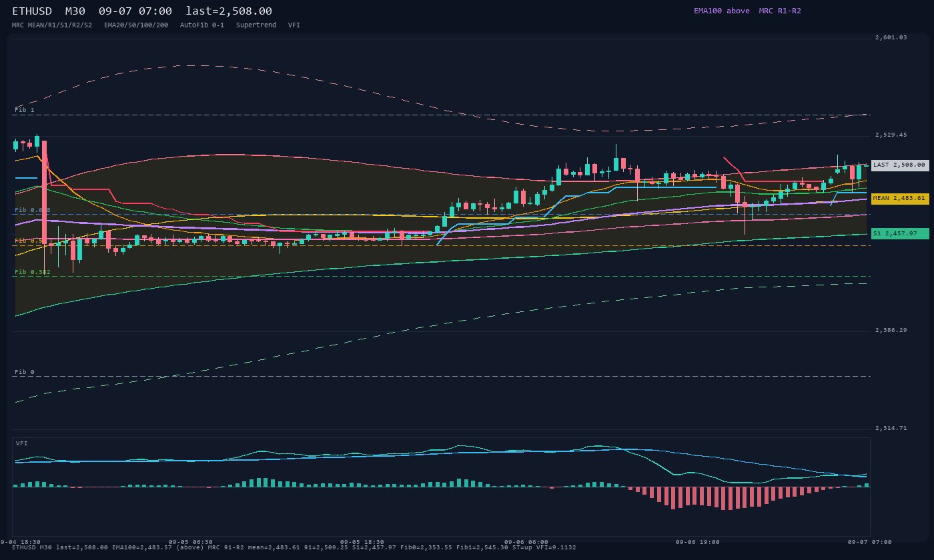Click the ETHUSD symbol in the chart title

coord(32,11)
